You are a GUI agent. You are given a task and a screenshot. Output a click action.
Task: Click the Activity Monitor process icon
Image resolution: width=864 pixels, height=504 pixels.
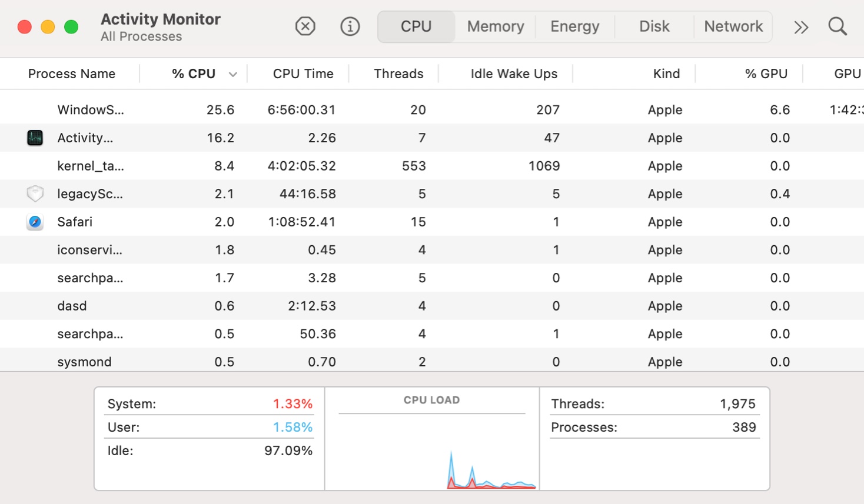35,138
